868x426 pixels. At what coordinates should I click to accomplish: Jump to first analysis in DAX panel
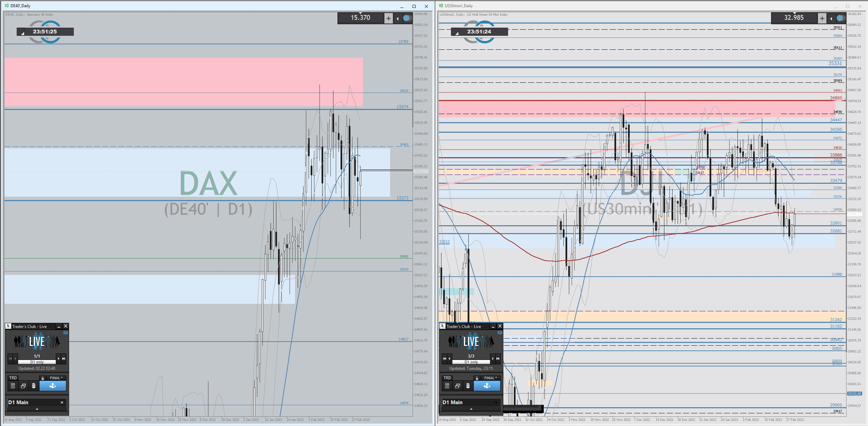(x=10, y=358)
